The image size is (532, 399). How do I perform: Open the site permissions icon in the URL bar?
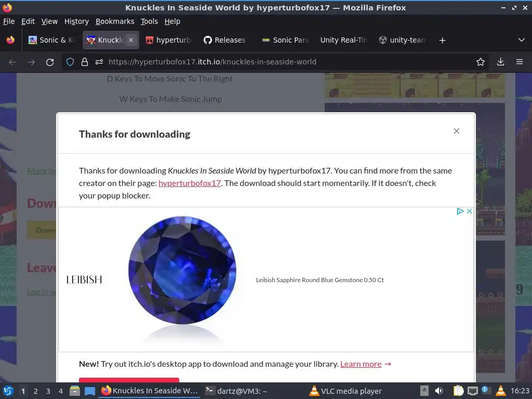99,62
